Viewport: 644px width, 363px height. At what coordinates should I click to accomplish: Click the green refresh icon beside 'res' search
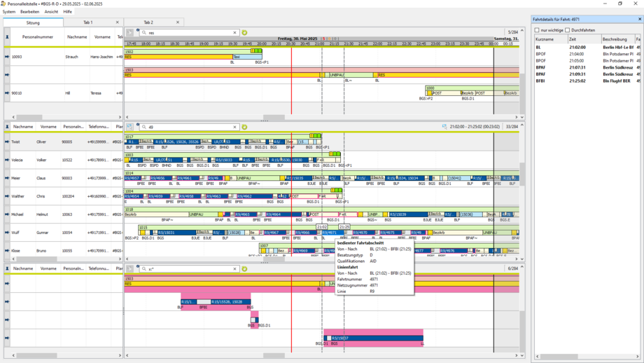pyautogui.click(x=244, y=33)
